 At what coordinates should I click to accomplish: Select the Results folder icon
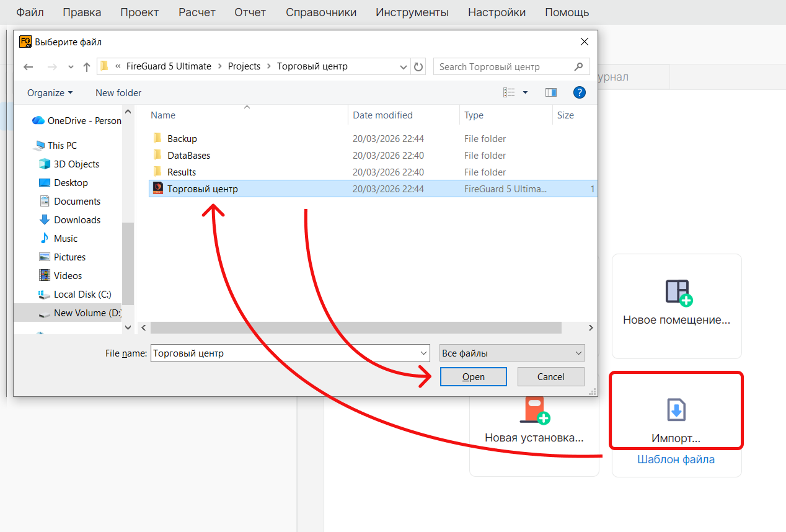click(x=157, y=172)
